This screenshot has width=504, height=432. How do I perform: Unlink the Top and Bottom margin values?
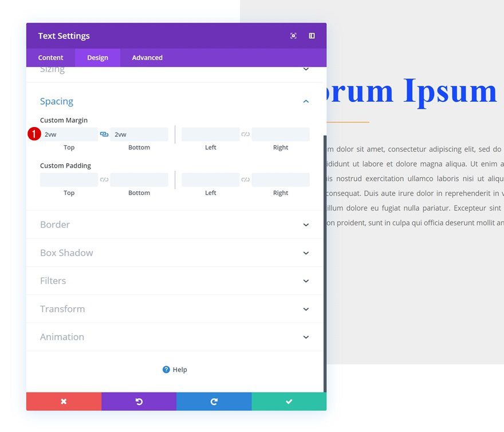click(x=104, y=133)
